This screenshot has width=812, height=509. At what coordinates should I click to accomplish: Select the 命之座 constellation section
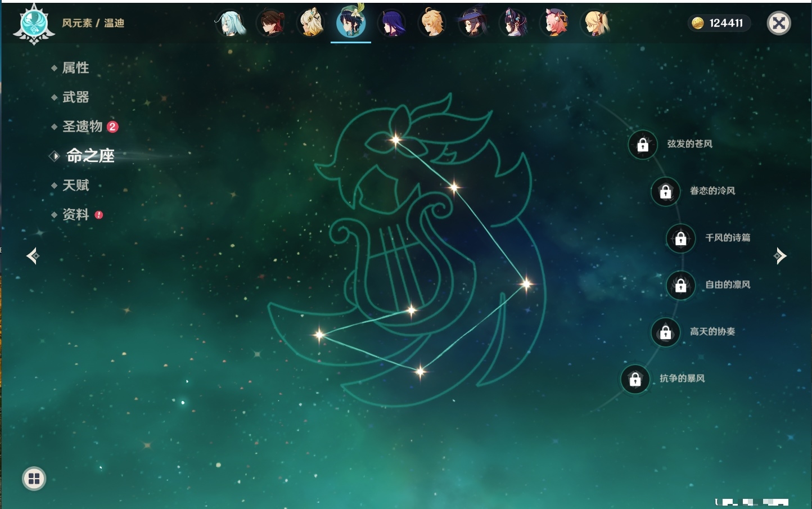(x=91, y=156)
